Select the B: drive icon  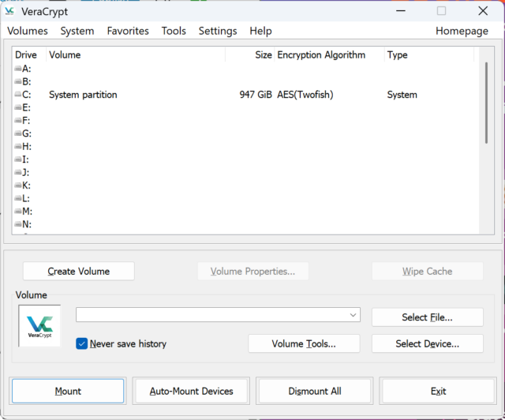tap(18, 81)
